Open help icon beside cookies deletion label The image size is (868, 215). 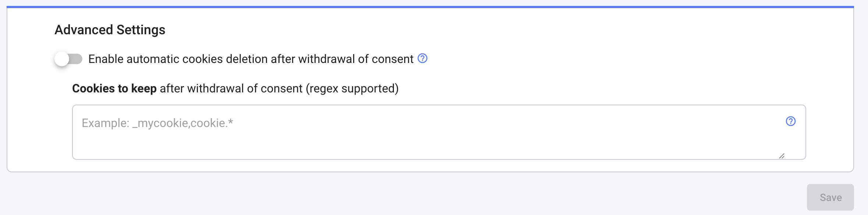(423, 59)
